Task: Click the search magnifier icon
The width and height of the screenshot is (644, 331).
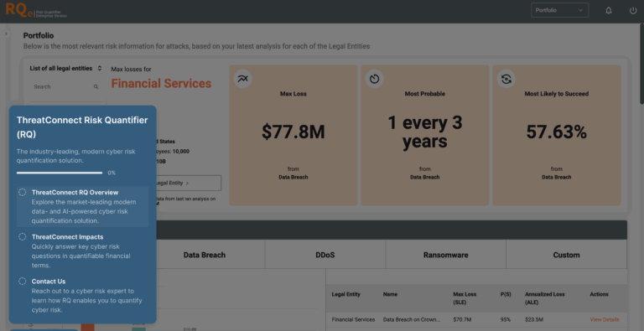Action: tap(96, 86)
